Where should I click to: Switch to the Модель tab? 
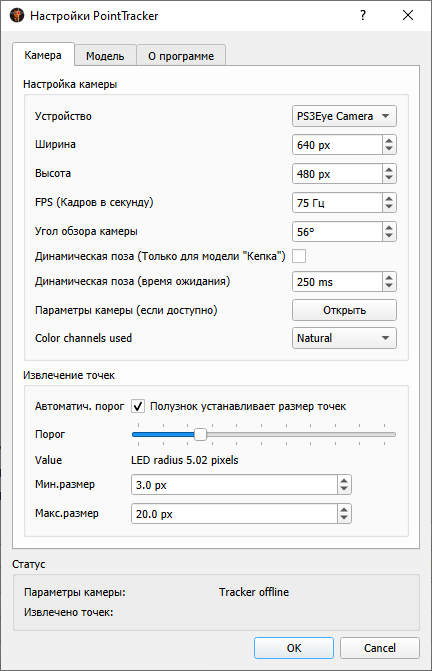tap(105, 56)
